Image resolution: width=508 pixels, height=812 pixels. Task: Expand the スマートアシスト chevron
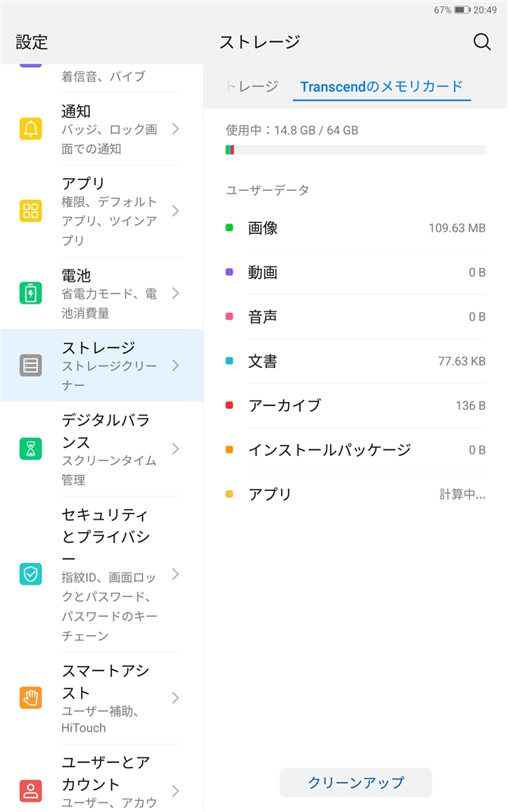coord(175,698)
